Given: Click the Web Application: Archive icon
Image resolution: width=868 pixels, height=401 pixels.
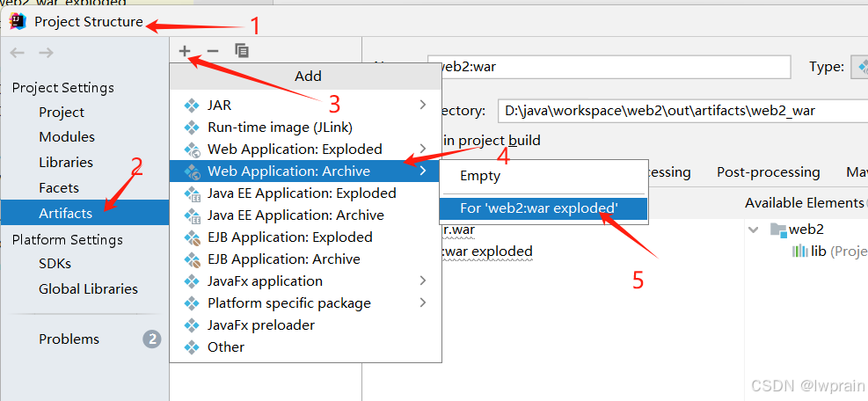Looking at the screenshot, I should (192, 171).
